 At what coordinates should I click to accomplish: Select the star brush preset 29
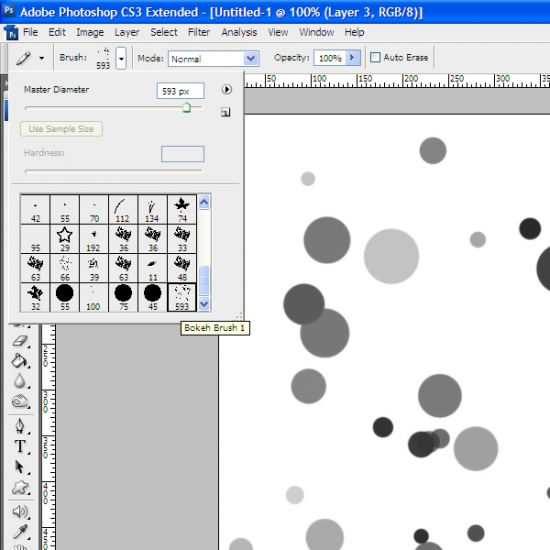click(65, 239)
